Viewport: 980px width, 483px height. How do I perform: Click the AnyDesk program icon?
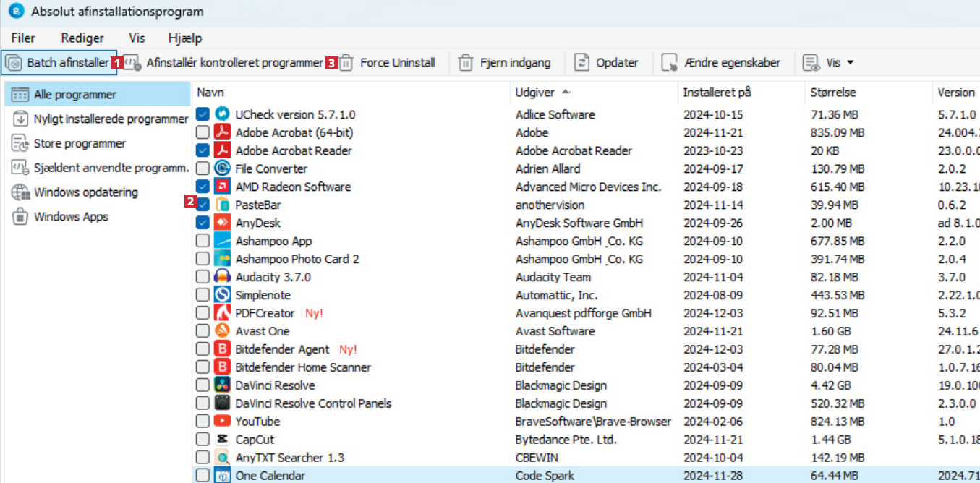[223, 223]
